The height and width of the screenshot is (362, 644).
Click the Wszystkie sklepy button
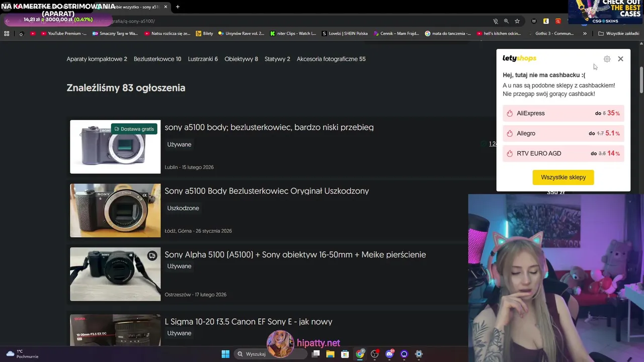(563, 177)
